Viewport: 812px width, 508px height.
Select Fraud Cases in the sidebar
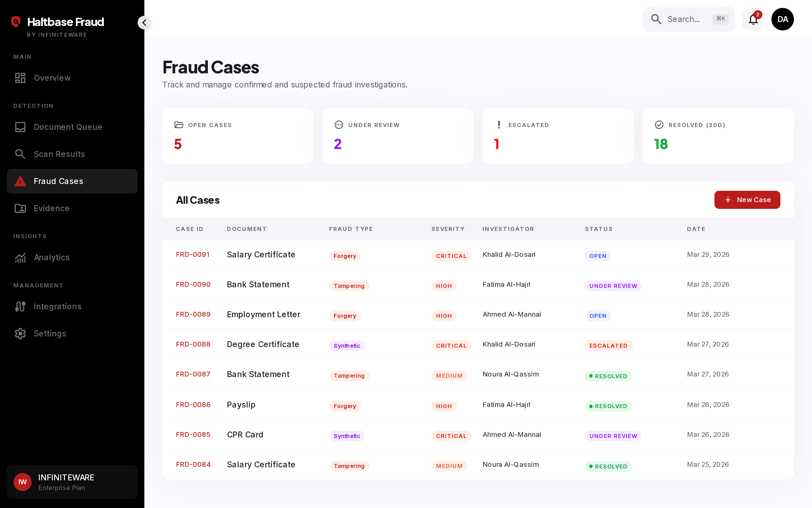72,181
